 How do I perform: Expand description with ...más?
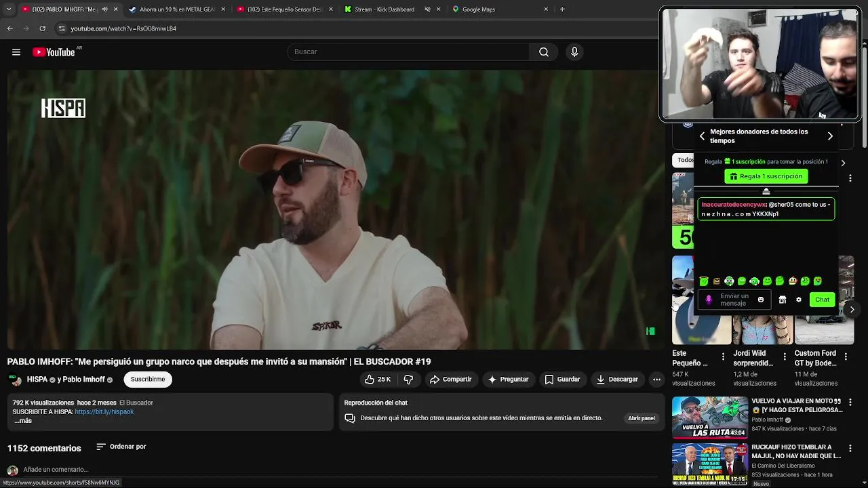(x=22, y=421)
